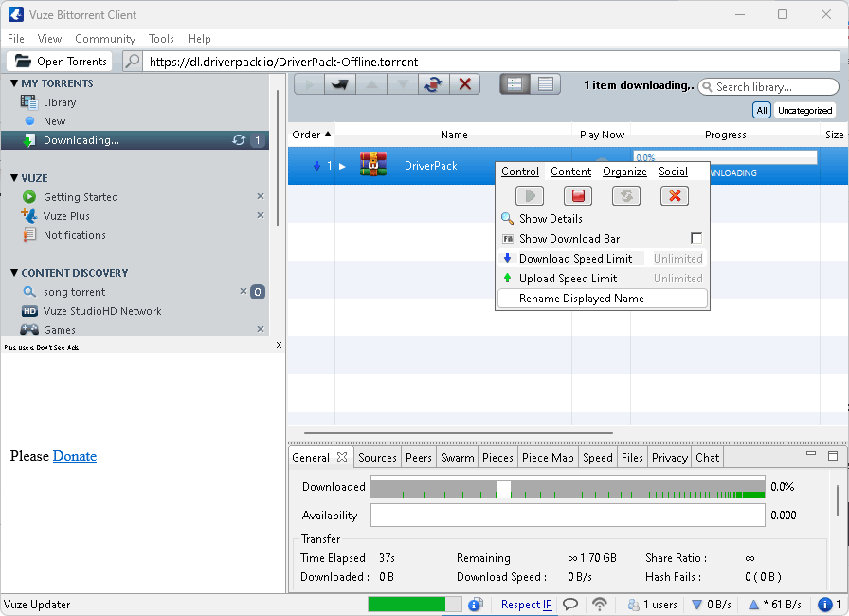Viewport: 849px width, 616px height.
Task: Click the info icon next to updater progress bar
Action: (x=476, y=604)
